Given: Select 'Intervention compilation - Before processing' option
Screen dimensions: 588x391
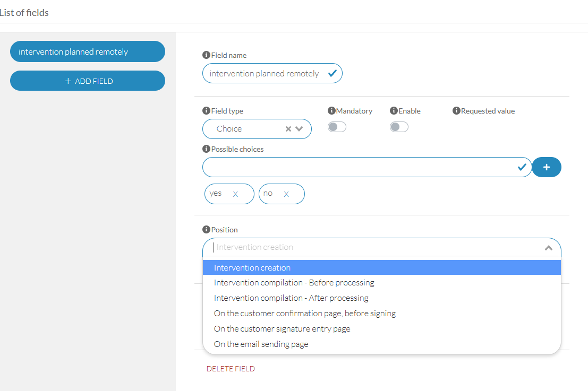Looking at the screenshot, I should pyautogui.click(x=382, y=283).
